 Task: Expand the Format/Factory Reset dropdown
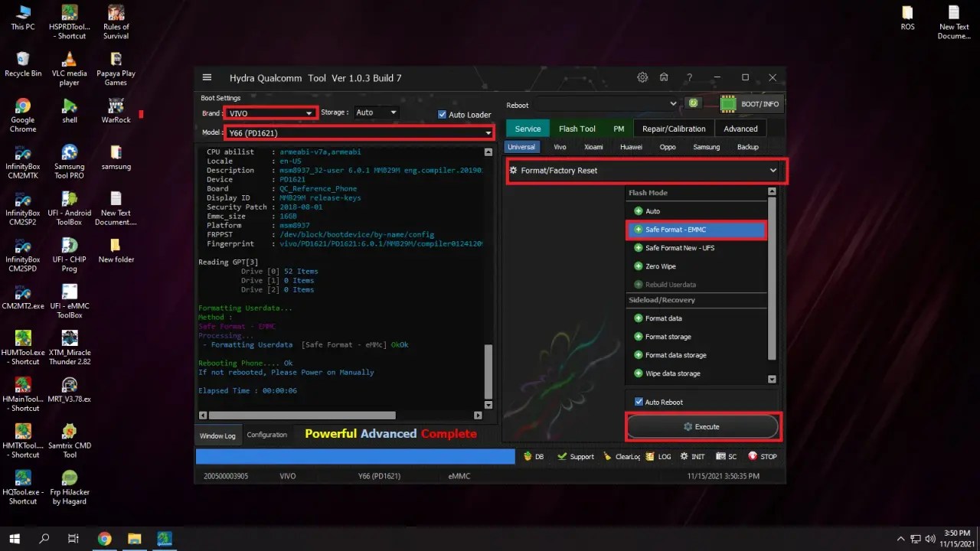[x=645, y=171]
